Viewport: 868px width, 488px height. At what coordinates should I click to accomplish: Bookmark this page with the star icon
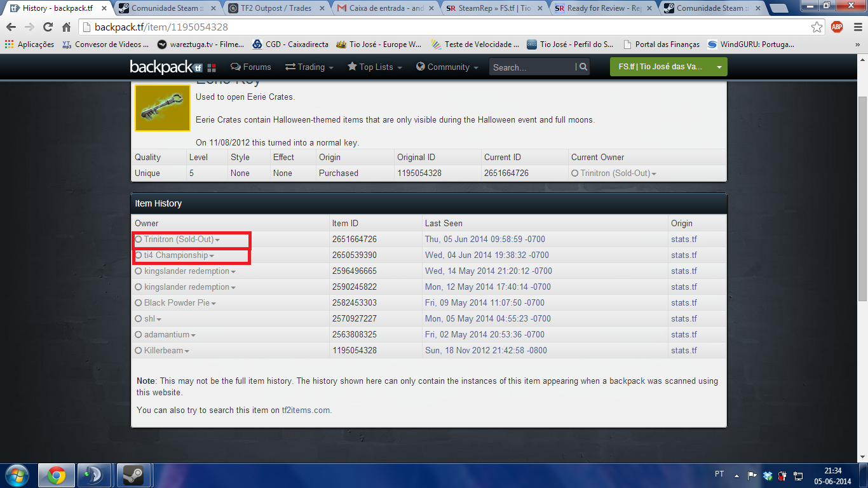pyautogui.click(x=817, y=27)
